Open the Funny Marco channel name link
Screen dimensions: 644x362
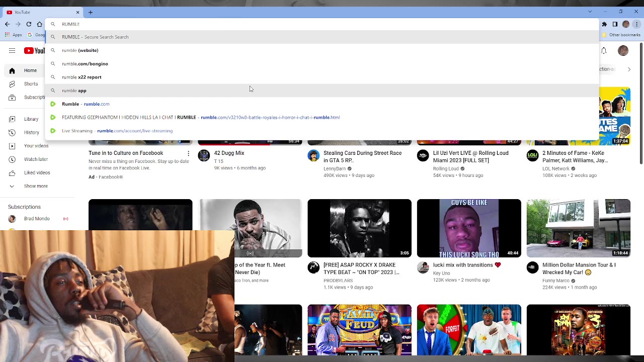point(556,281)
